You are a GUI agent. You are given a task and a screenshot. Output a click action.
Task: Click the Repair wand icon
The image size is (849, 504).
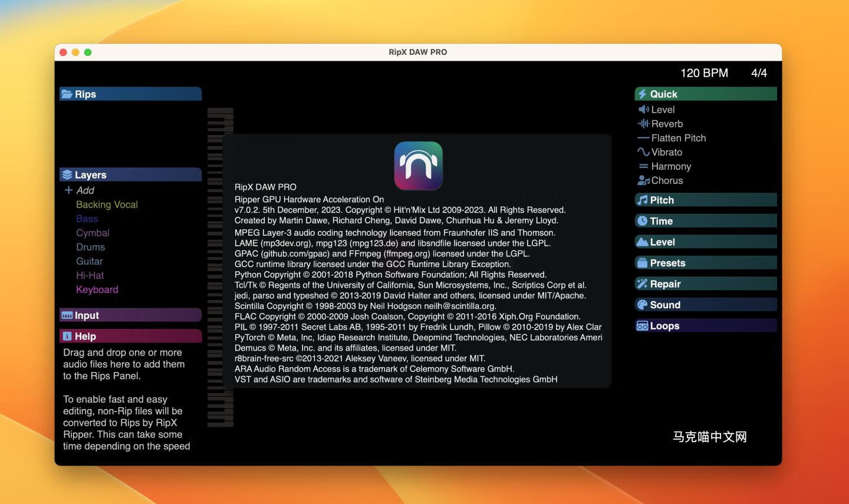[642, 284]
